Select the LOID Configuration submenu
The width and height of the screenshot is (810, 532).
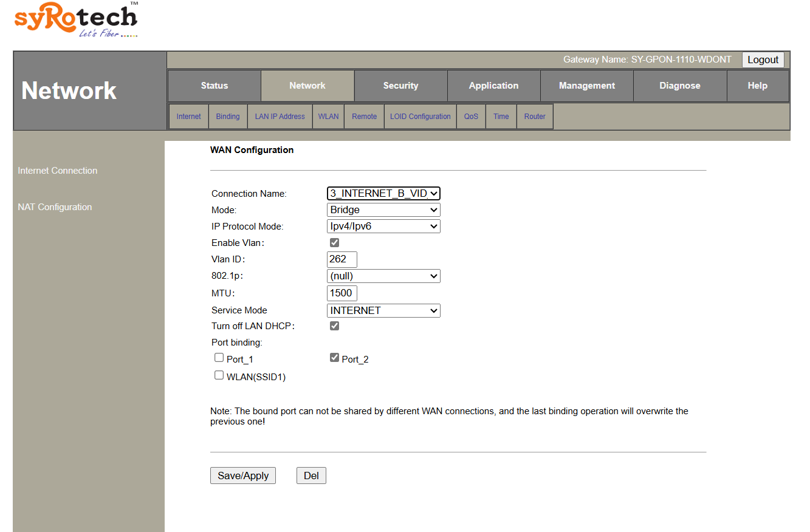click(x=420, y=117)
